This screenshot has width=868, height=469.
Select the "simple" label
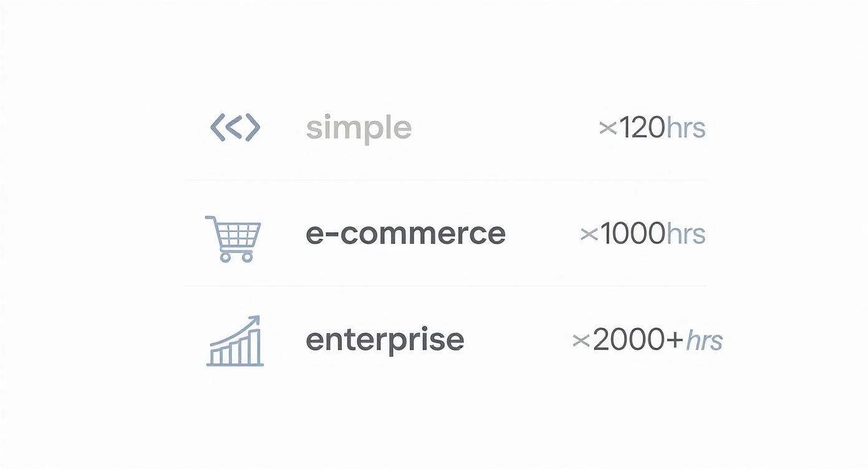coord(359,128)
